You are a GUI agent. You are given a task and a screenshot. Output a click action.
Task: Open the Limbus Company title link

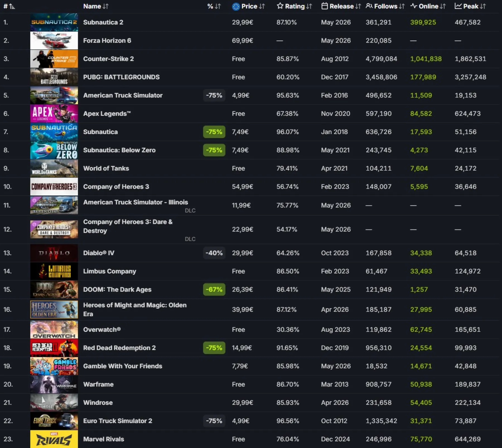point(110,271)
